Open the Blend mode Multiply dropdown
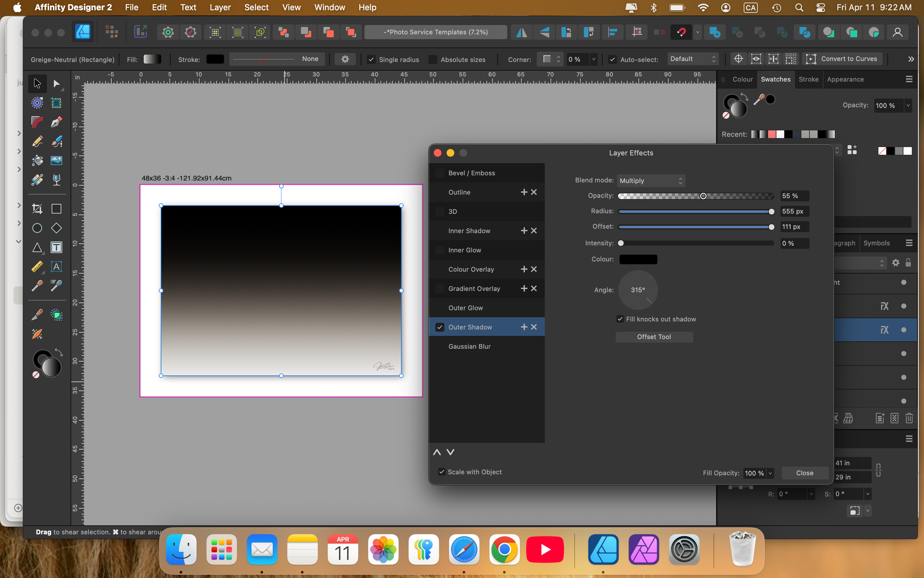924x578 pixels. click(x=651, y=181)
